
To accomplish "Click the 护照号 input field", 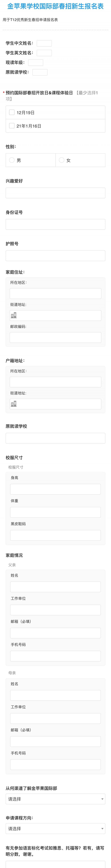I will click(x=56, y=256).
